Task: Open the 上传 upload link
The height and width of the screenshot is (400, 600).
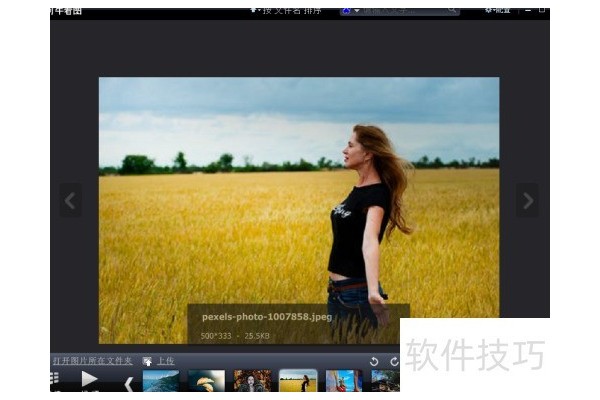Action: click(166, 361)
